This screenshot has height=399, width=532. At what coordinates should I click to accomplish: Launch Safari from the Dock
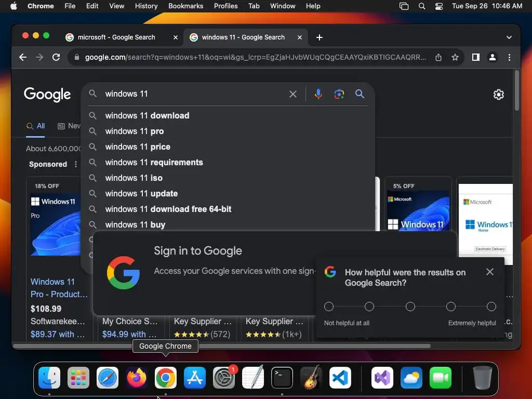pyautogui.click(x=108, y=378)
